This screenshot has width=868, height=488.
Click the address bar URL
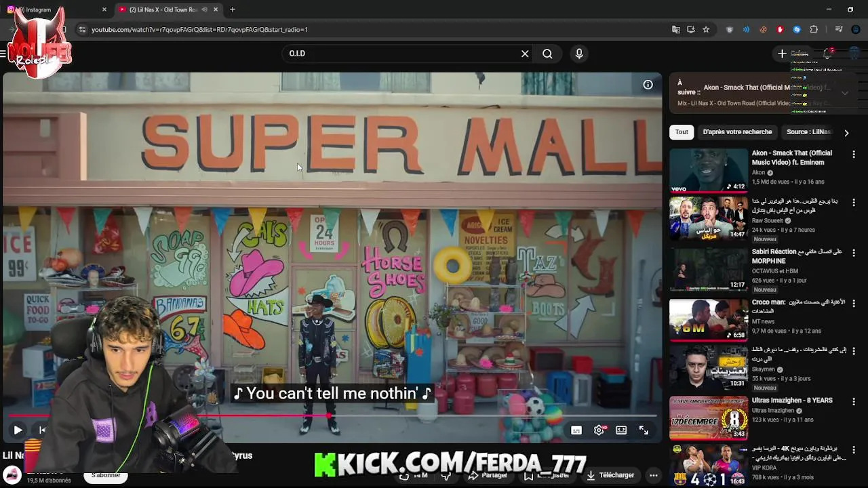[200, 29]
